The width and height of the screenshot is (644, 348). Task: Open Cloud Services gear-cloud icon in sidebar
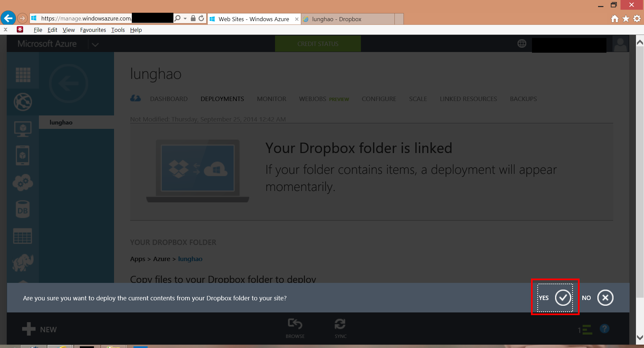click(23, 183)
